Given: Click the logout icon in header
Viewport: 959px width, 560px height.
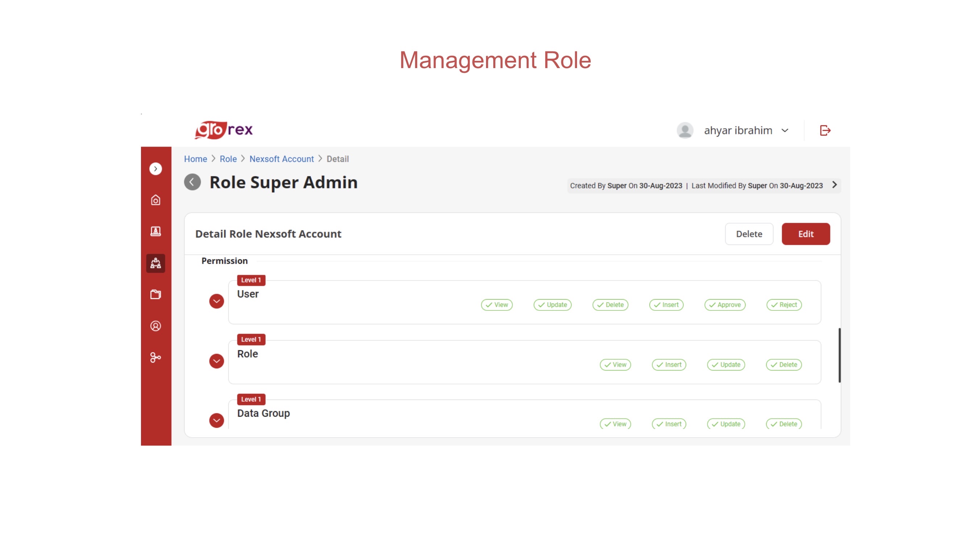Looking at the screenshot, I should (x=825, y=130).
